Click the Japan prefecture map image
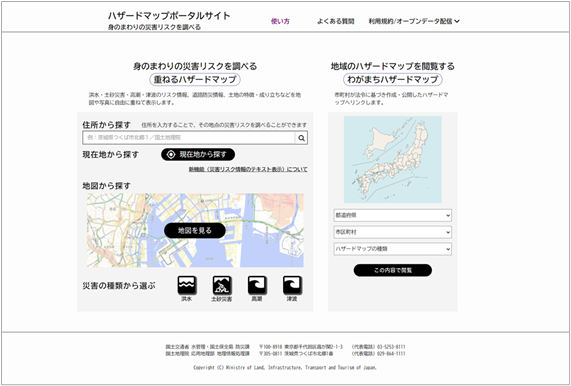The height and width of the screenshot is (386, 571). click(x=393, y=159)
